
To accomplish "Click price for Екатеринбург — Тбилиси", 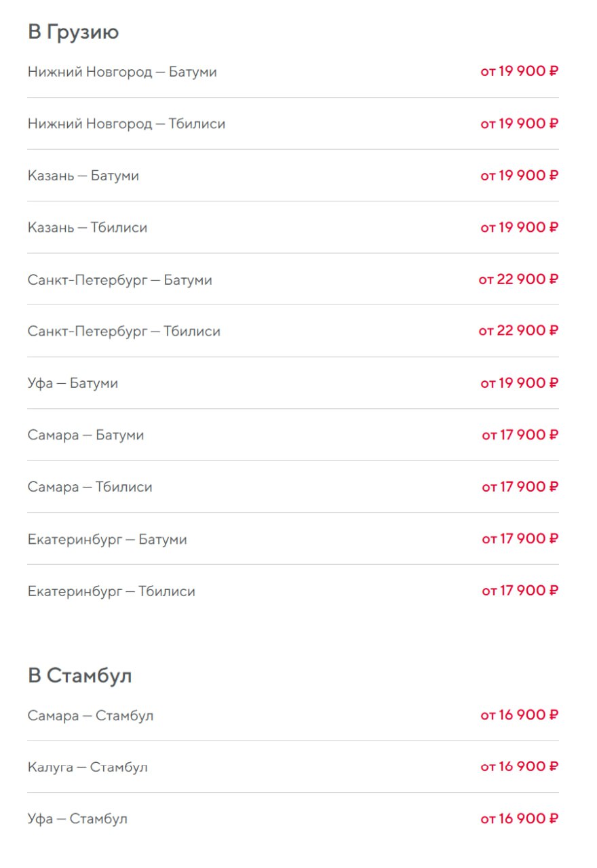I will (520, 591).
